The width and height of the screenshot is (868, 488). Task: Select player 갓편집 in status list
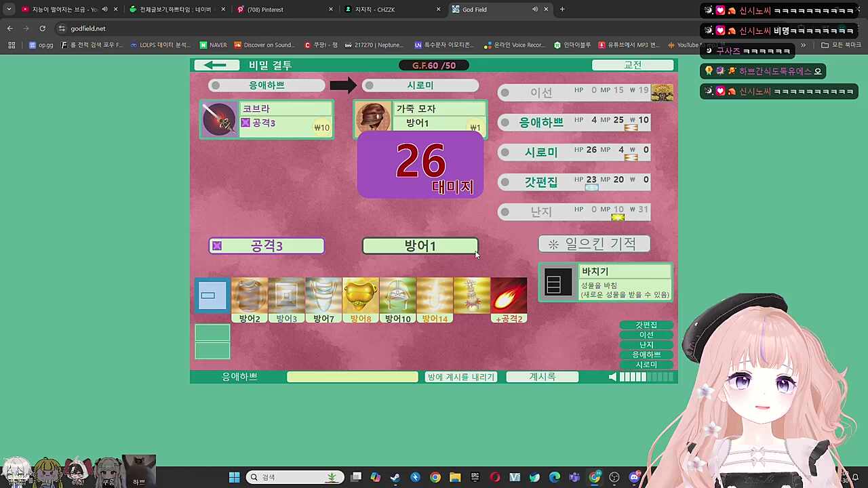(574, 182)
